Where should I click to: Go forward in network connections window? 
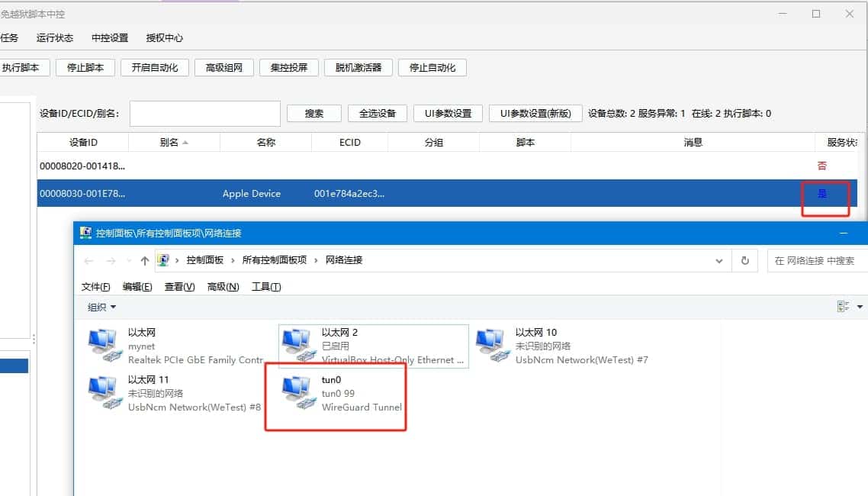click(111, 261)
